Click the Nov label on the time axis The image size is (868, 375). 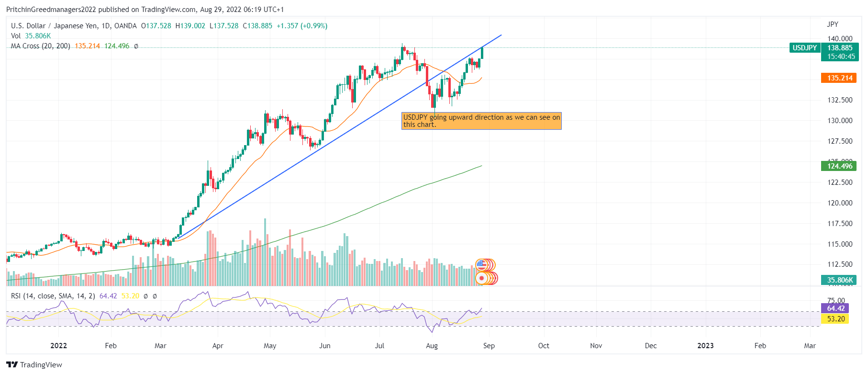596,346
